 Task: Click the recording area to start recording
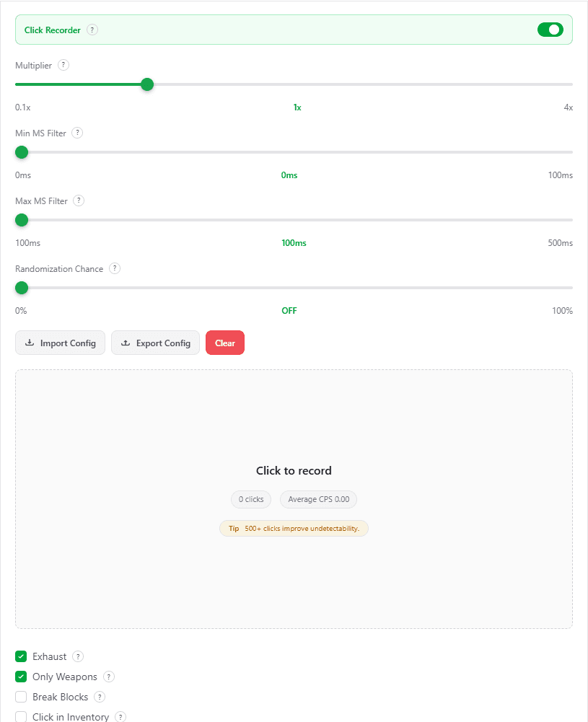pos(294,470)
